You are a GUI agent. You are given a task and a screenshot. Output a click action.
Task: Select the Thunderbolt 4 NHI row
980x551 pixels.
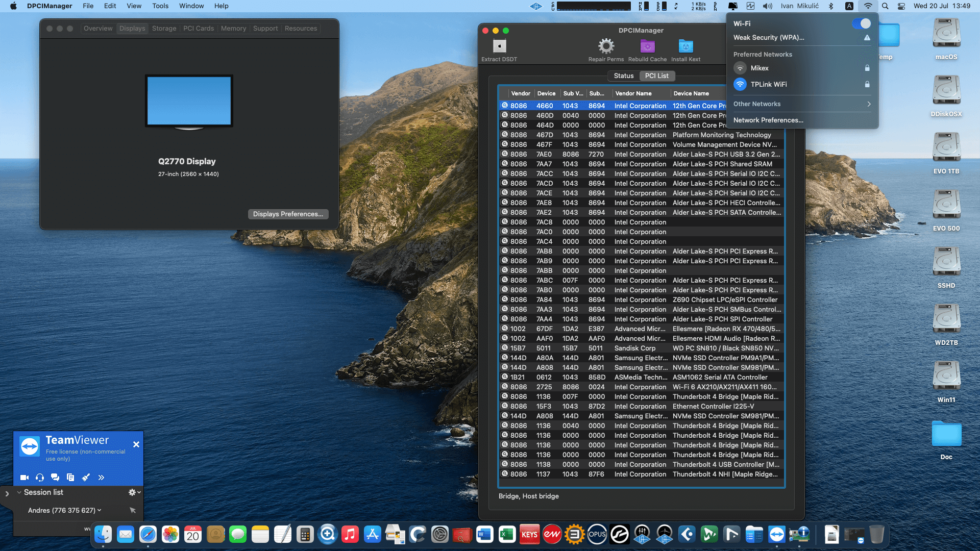point(641,474)
